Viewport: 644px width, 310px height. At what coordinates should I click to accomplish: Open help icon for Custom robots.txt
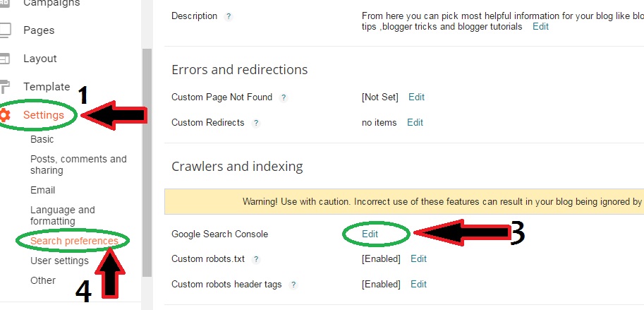pyautogui.click(x=256, y=259)
